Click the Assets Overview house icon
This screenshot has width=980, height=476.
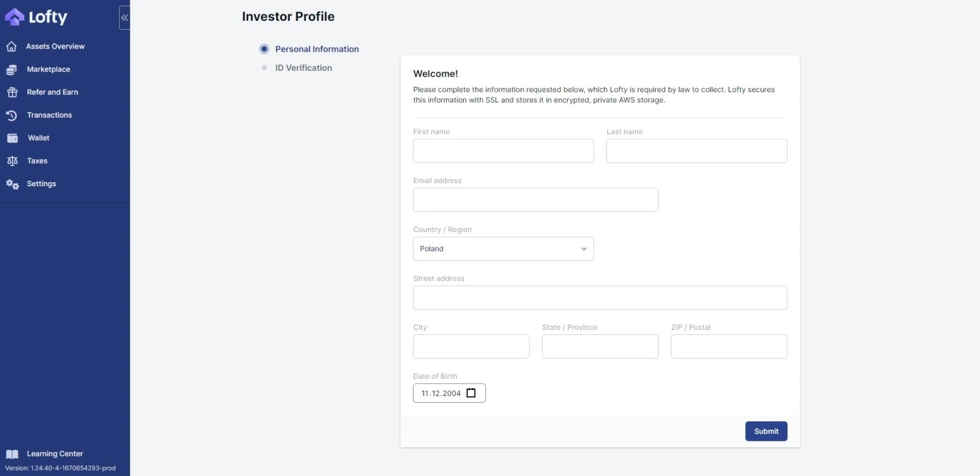click(11, 46)
